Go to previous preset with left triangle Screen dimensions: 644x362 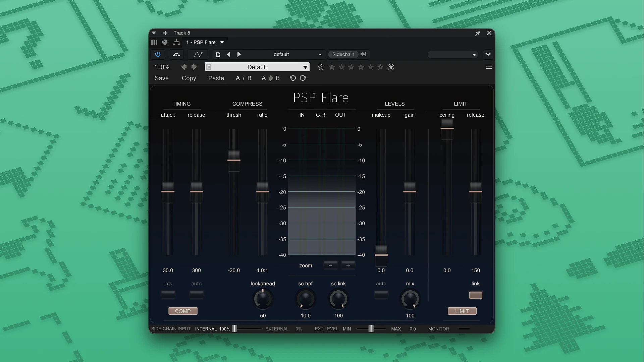(x=228, y=54)
